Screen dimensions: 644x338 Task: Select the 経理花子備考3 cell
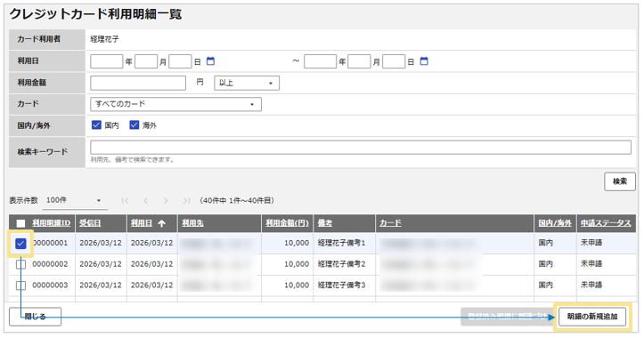341,286
